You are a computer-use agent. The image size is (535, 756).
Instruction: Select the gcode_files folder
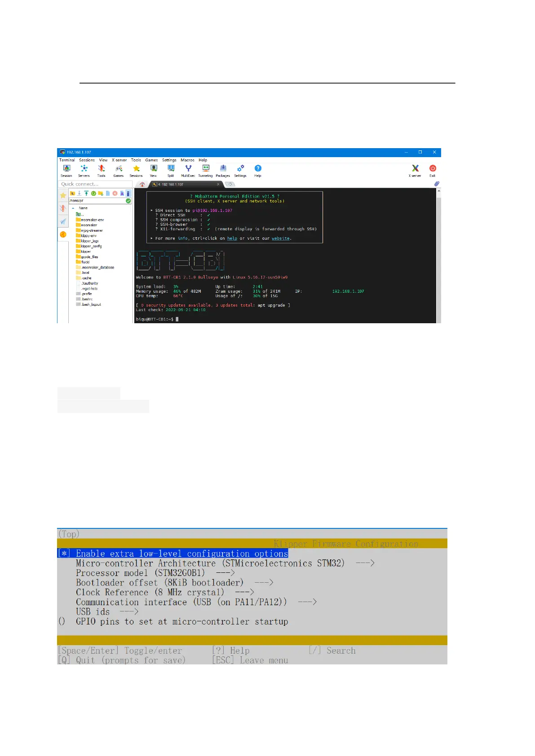[87, 257]
